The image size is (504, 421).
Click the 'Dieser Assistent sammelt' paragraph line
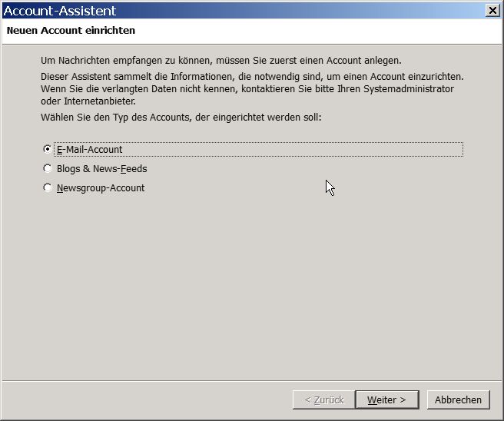pyautogui.click(x=252, y=77)
